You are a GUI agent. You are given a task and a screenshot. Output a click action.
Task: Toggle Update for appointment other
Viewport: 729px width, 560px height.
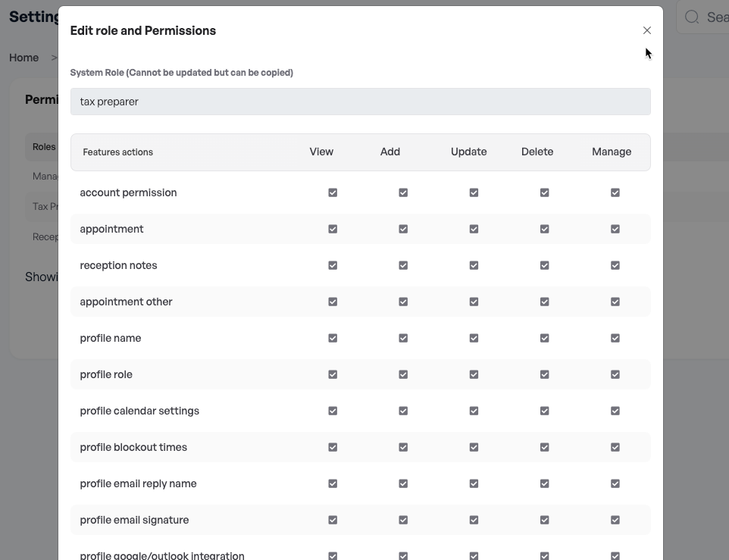[x=474, y=302]
